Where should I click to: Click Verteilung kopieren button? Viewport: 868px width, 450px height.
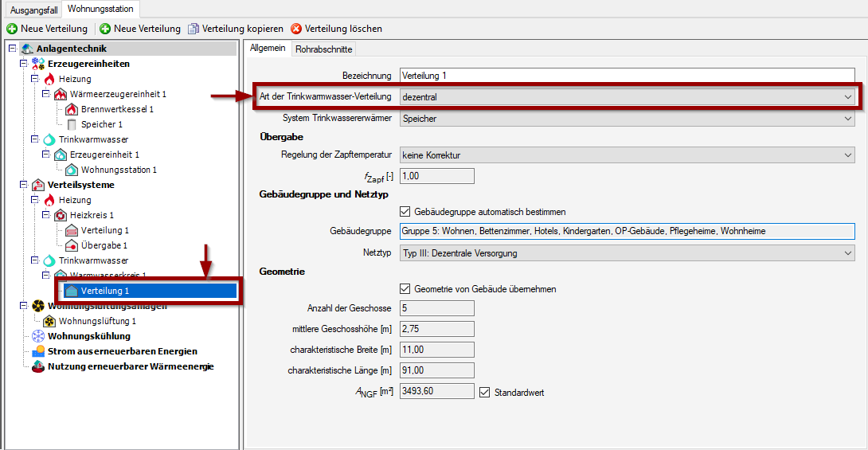[x=236, y=29]
